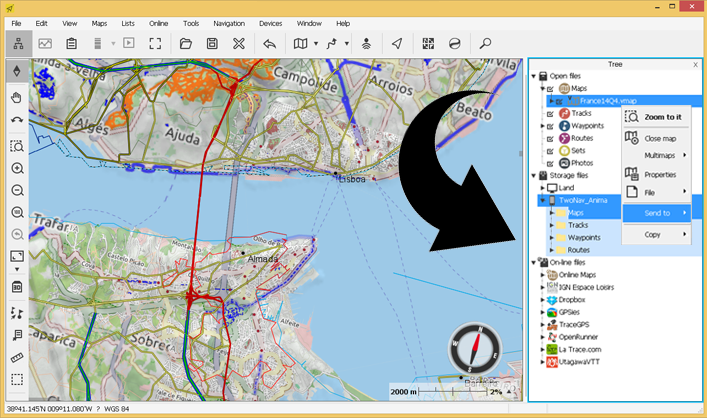Click the waypoint marker toolbar icon
The height and width of the screenshot is (418, 707).
367,44
